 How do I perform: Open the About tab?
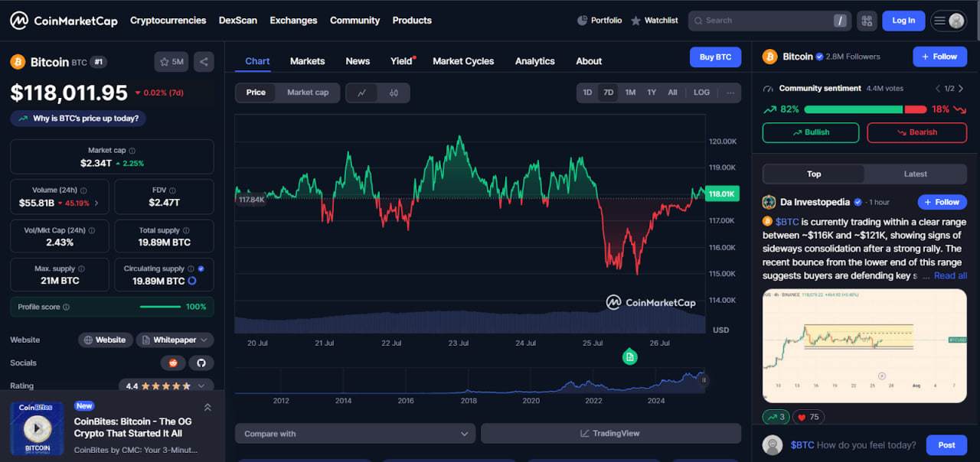click(x=589, y=61)
